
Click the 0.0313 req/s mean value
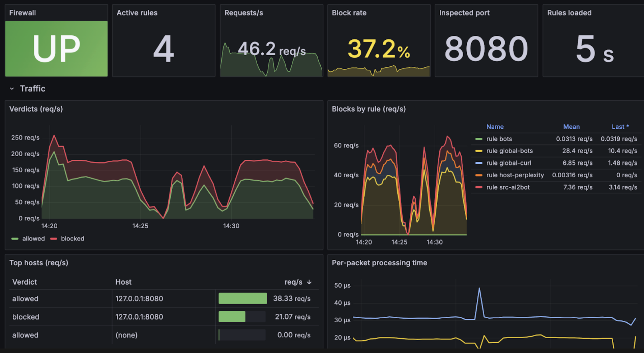[574, 139]
